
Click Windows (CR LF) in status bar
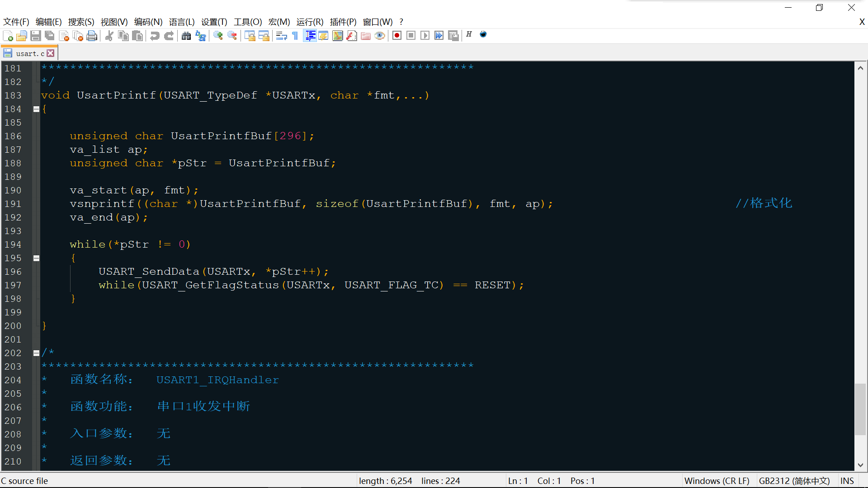717,481
